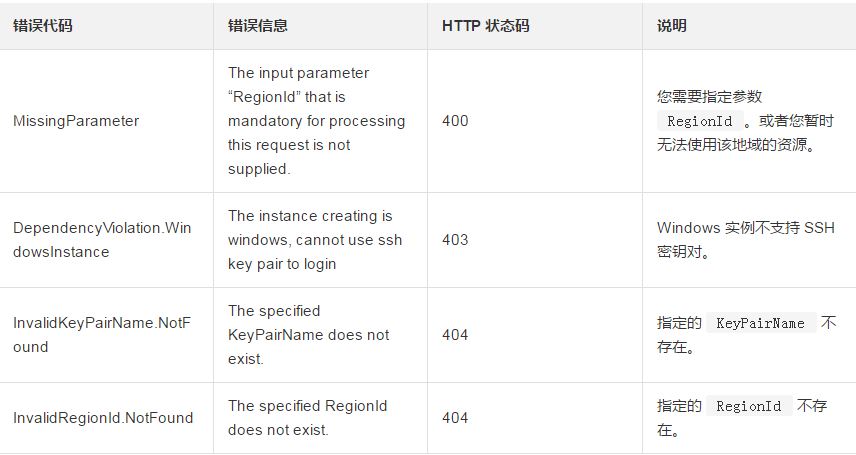Click the 400 status code cell

455,121
